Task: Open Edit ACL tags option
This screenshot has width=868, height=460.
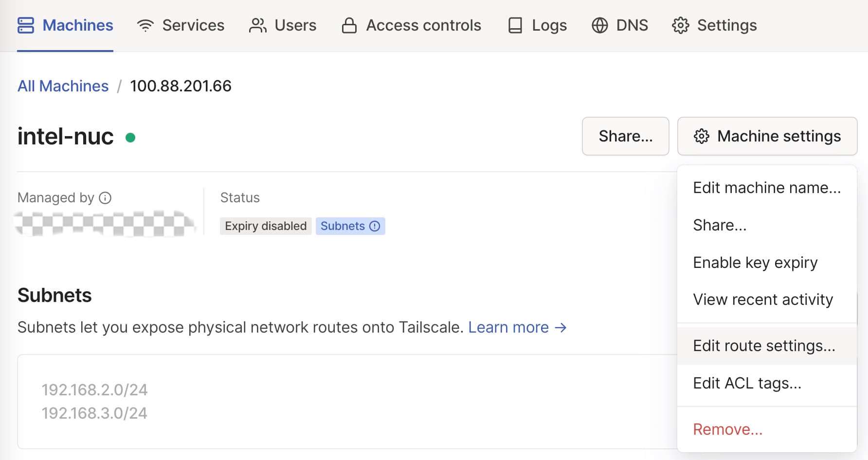Action: tap(766, 383)
